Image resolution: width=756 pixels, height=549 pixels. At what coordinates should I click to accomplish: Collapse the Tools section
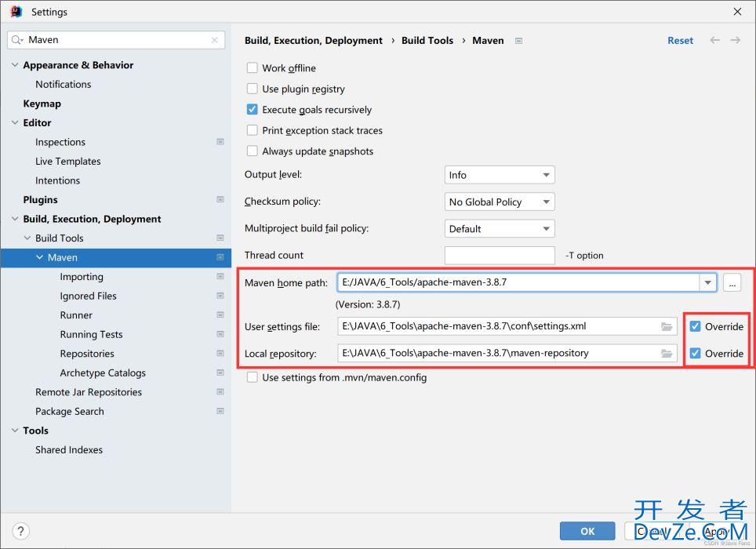tap(15, 431)
